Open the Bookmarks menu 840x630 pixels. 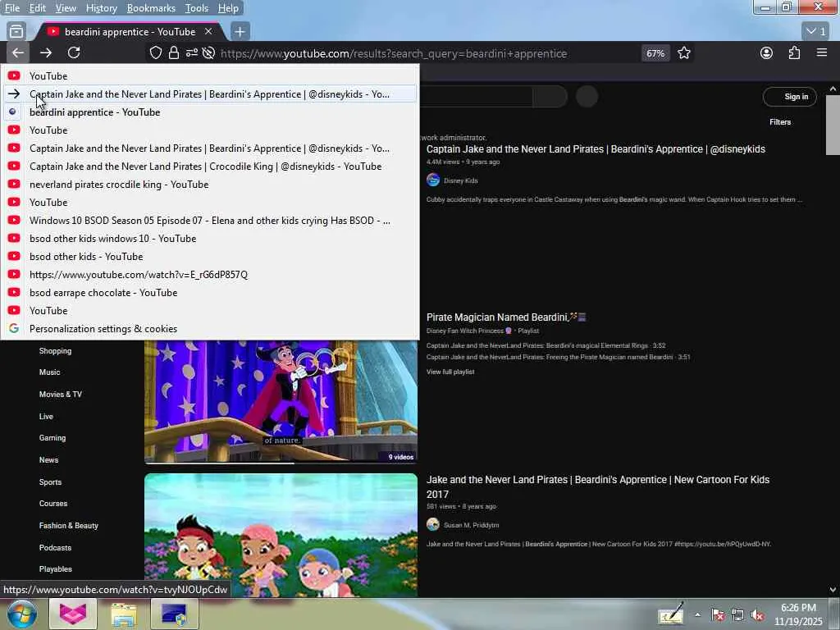[x=151, y=8]
